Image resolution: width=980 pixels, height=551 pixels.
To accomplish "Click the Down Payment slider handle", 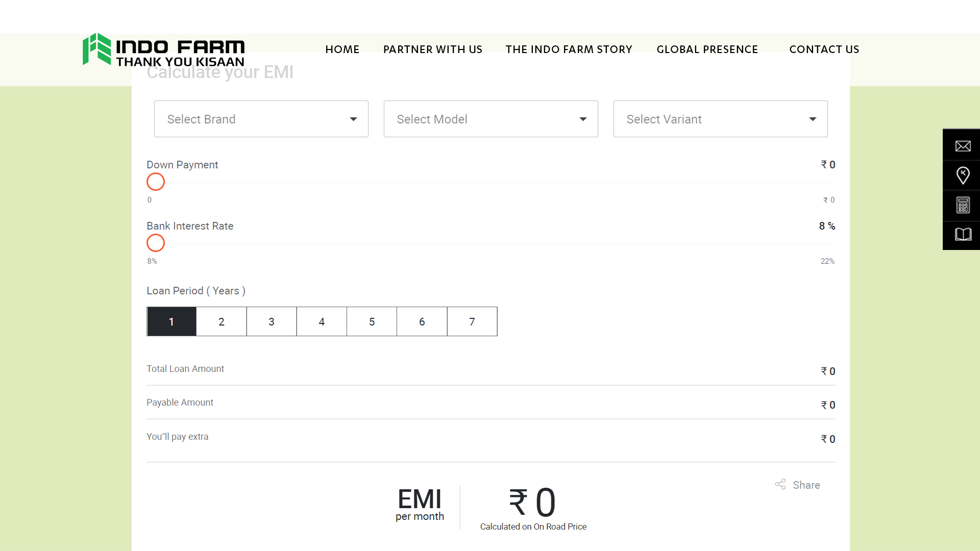I will coord(156,182).
